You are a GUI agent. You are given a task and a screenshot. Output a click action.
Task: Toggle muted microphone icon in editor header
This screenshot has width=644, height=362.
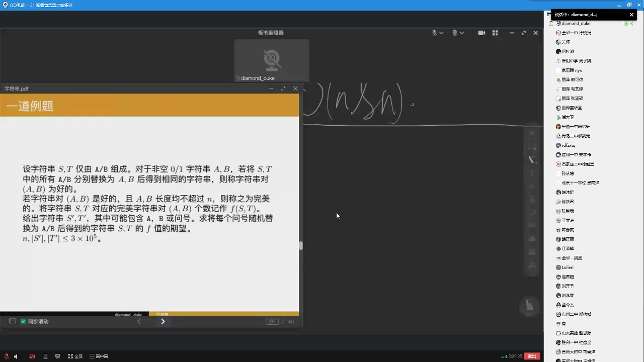(435, 33)
